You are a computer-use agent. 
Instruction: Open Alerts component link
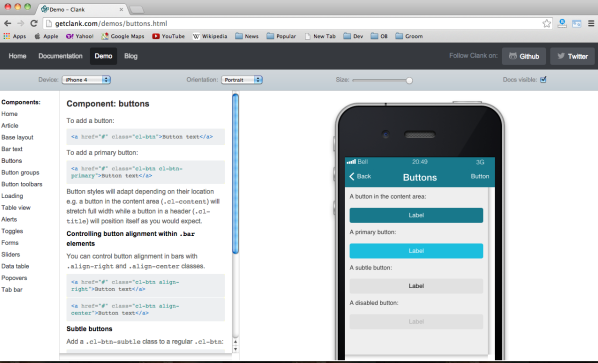pos(9,219)
